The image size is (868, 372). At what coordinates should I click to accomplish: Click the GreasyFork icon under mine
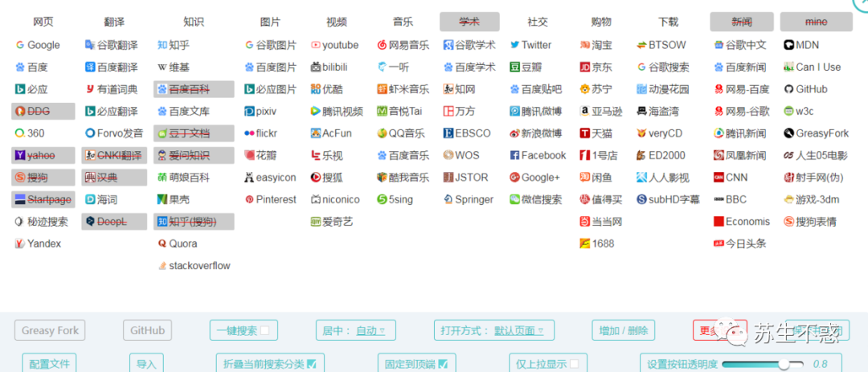789,133
